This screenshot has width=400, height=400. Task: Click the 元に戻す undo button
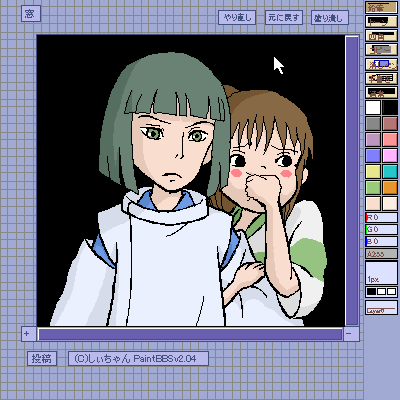click(284, 17)
